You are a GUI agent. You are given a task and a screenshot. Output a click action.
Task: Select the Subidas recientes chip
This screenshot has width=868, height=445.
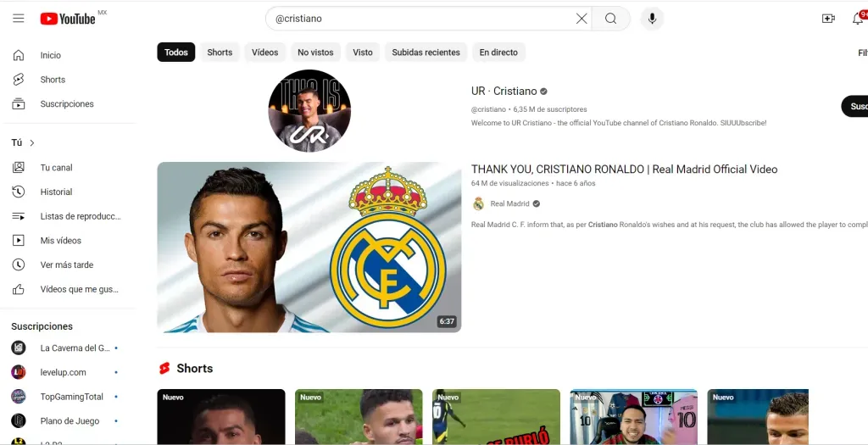(426, 53)
